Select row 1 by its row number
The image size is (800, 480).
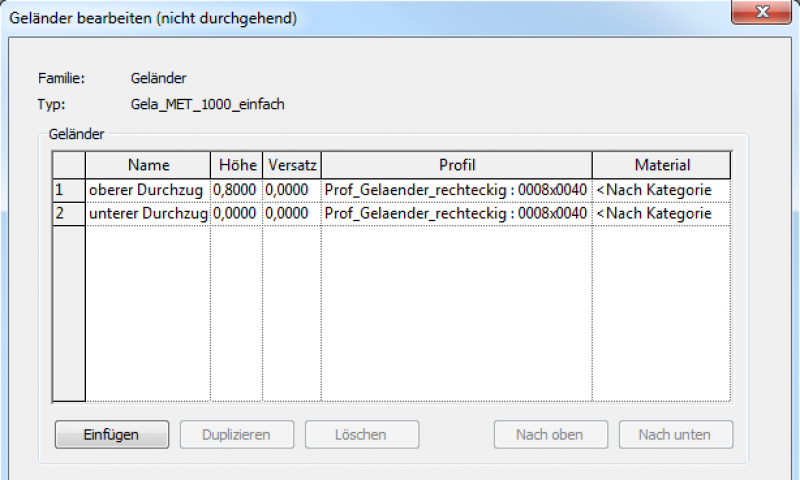(x=68, y=190)
